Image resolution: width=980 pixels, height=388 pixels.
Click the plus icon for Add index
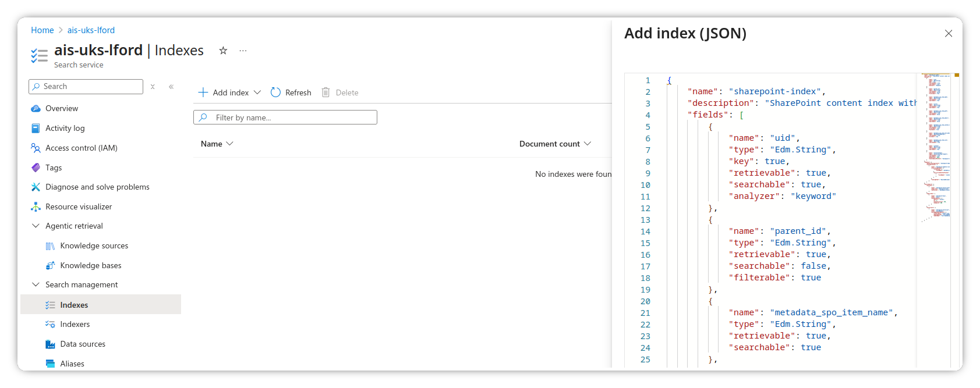[203, 92]
